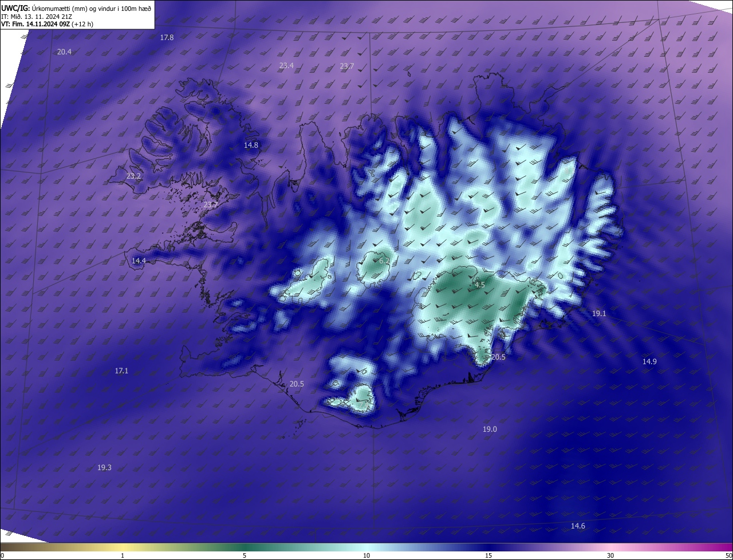Viewport: 733px width, 560px height.
Task: Click the 19.1 value label
Action: tap(599, 314)
